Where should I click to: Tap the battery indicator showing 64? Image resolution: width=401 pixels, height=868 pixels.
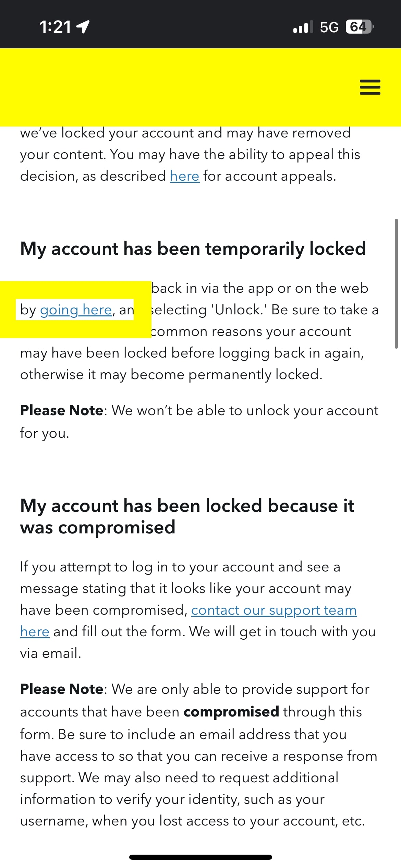pyautogui.click(x=359, y=27)
